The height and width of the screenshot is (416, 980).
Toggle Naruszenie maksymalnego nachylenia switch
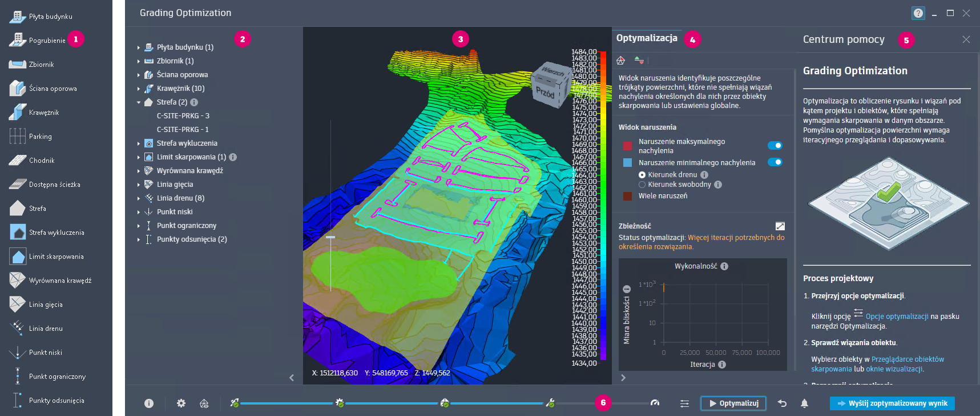(x=775, y=146)
